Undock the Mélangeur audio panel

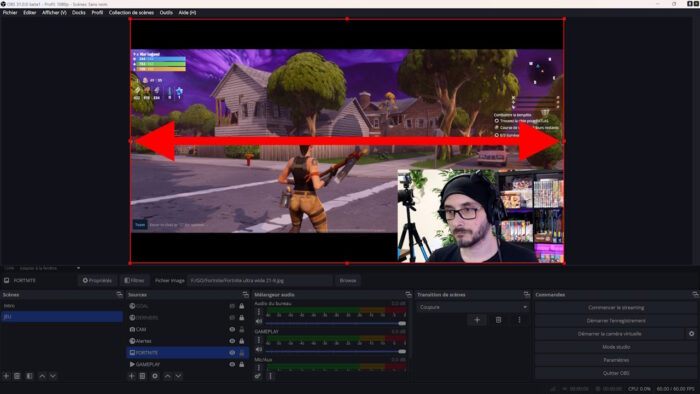click(408, 294)
